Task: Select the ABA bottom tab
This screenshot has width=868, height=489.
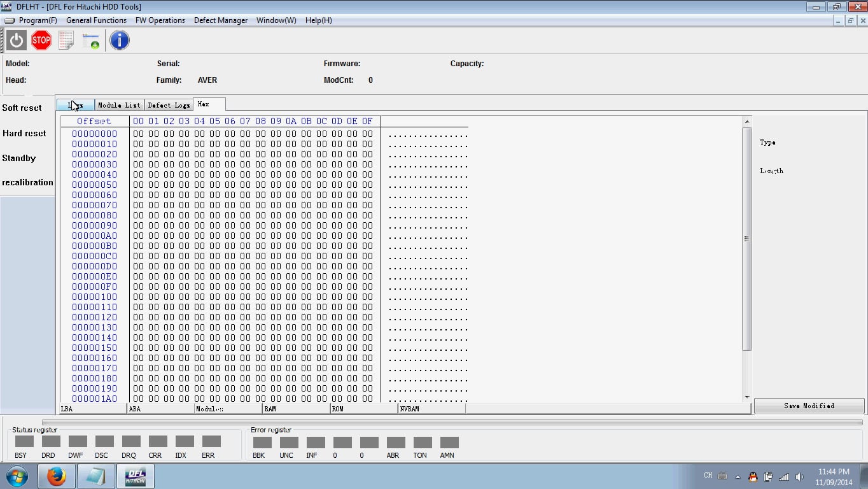Action: pyautogui.click(x=160, y=409)
